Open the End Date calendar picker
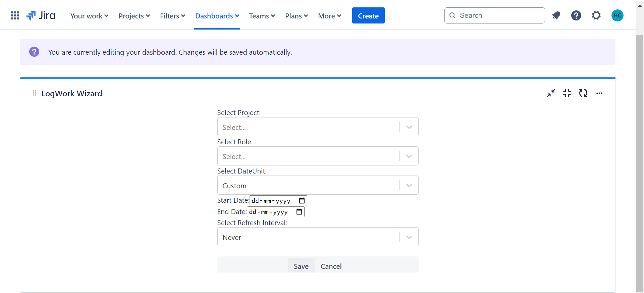Screen dimensions: 644x293 tap(299, 212)
